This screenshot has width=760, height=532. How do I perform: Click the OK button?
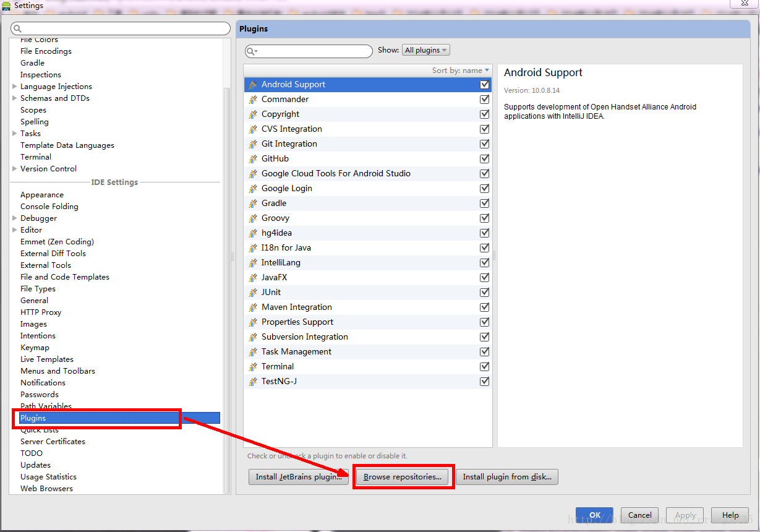point(594,515)
